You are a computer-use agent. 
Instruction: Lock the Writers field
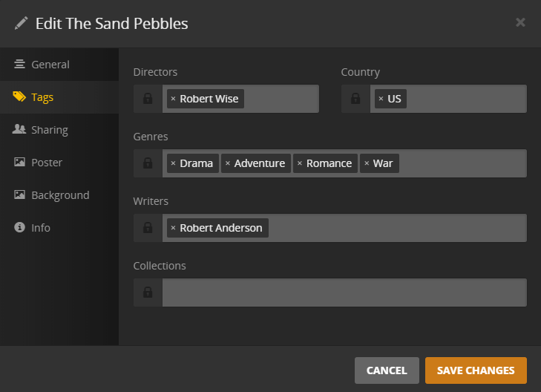[148, 228]
